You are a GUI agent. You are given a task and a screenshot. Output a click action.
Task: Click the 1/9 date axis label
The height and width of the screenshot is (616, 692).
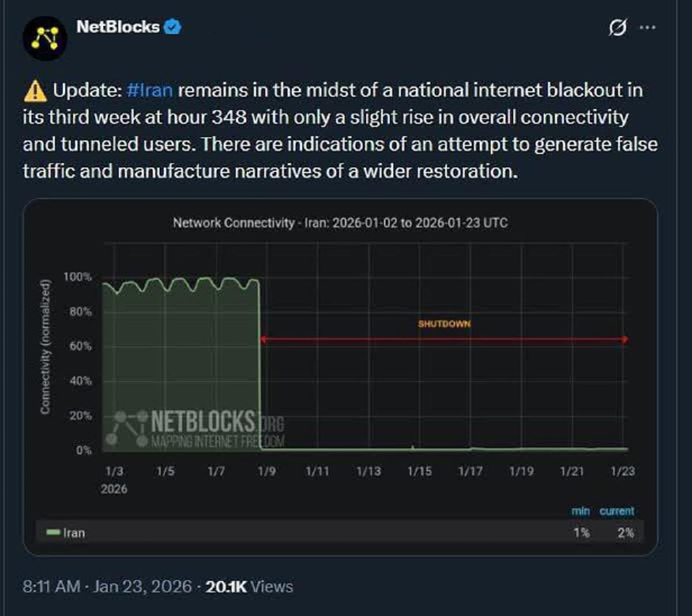coord(266,471)
